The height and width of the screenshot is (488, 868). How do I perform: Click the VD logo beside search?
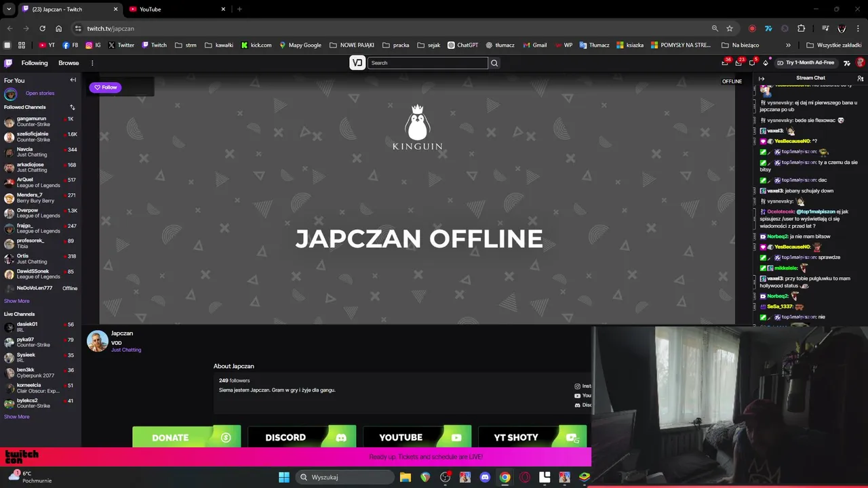pyautogui.click(x=357, y=63)
